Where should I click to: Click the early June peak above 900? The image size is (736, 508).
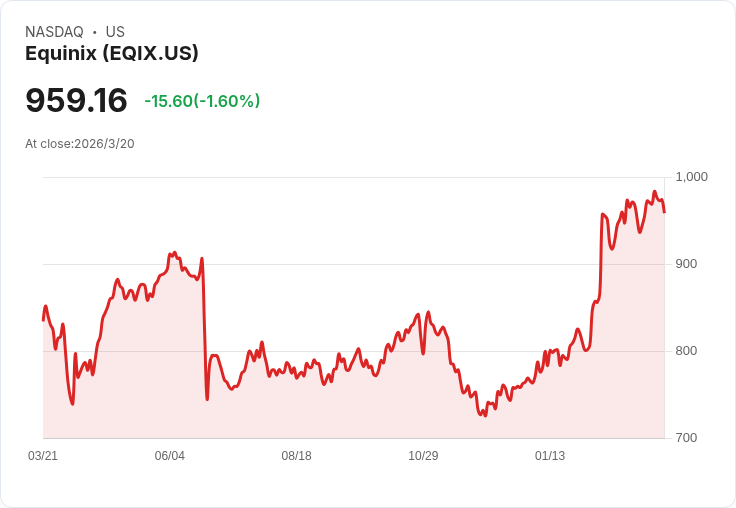(x=174, y=253)
